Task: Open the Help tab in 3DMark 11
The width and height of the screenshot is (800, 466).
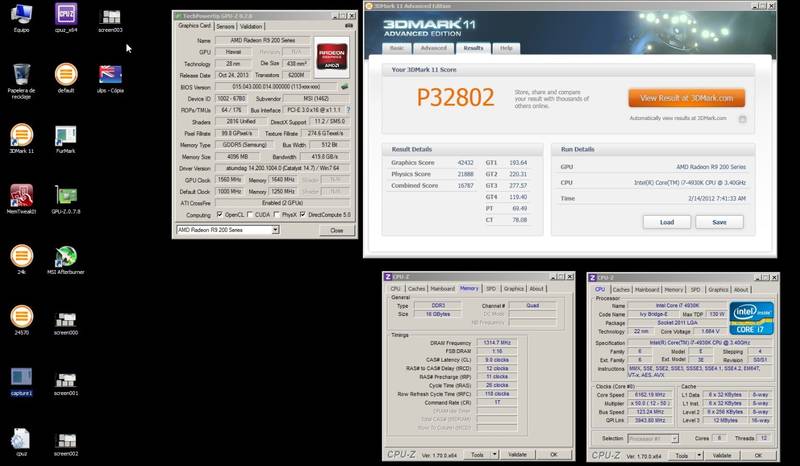Action: (x=506, y=48)
